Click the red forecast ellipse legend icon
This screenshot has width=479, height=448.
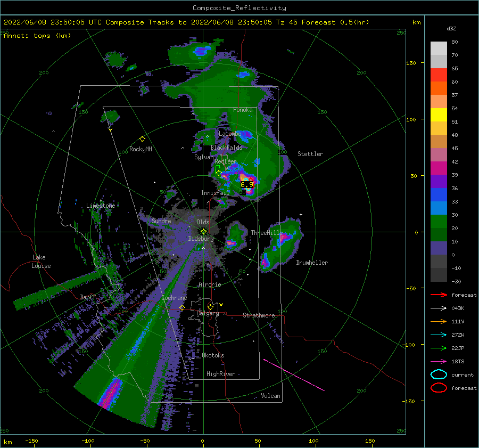point(439,388)
